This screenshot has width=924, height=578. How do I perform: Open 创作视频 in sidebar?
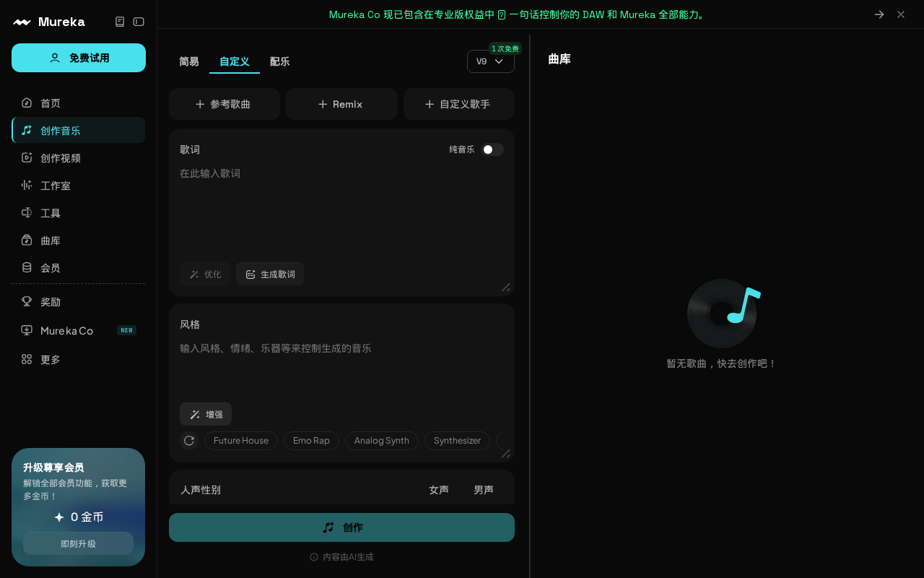pyautogui.click(x=78, y=158)
